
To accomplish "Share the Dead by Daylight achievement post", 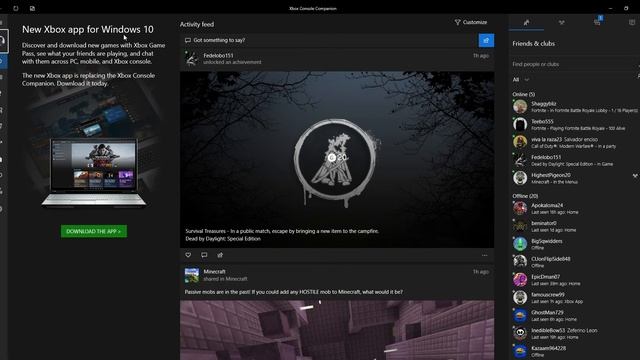I will tap(220, 255).
